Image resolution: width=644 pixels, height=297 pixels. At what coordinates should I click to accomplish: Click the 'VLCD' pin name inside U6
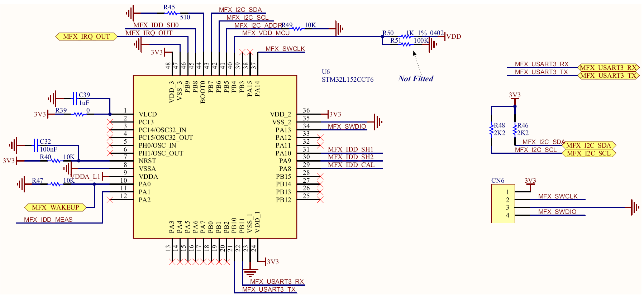[148, 114]
